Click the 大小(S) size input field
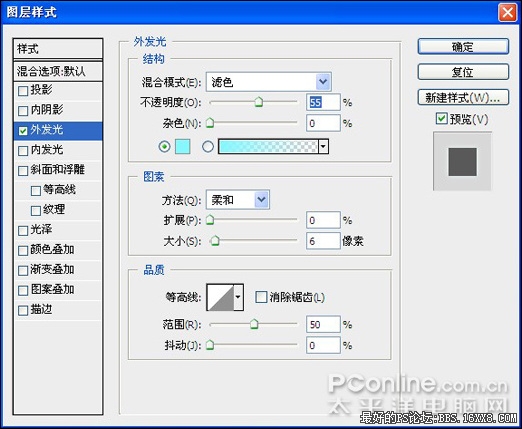 click(x=323, y=241)
